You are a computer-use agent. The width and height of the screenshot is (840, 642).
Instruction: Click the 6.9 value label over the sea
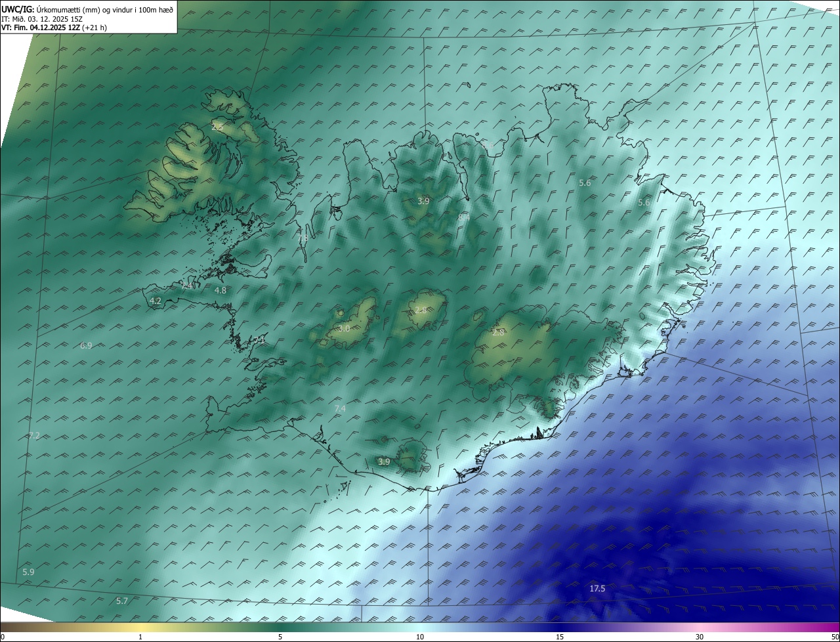[86, 345]
